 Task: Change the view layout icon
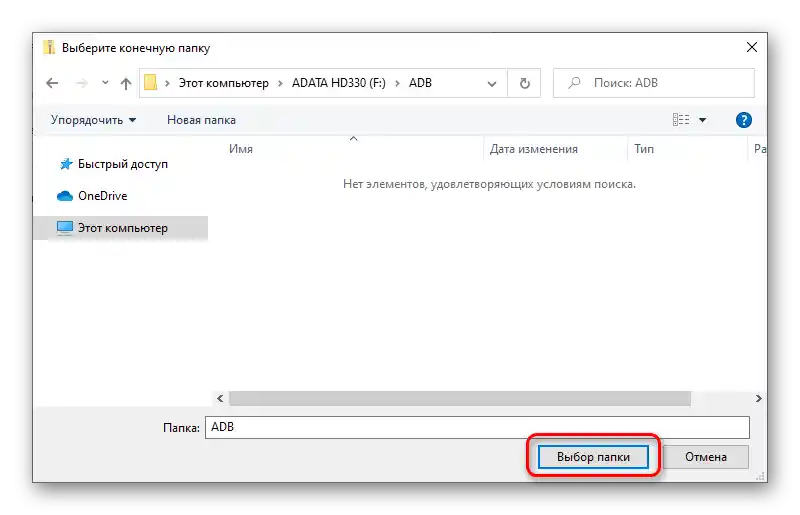click(681, 119)
